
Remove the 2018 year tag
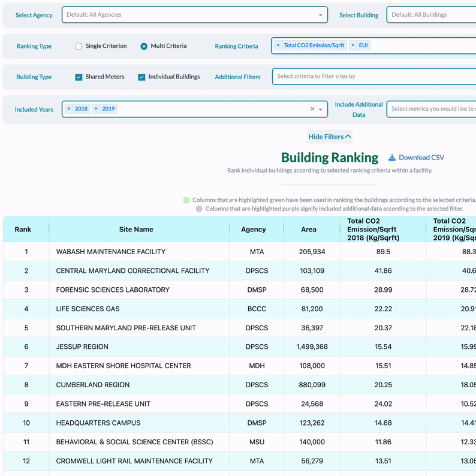[x=69, y=109]
